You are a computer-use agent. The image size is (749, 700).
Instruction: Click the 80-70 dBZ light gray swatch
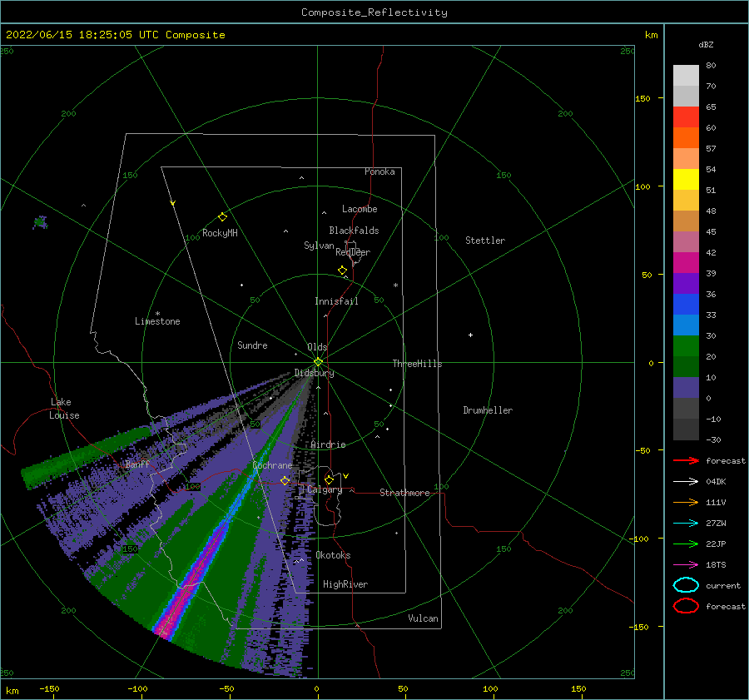(x=686, y=76)
